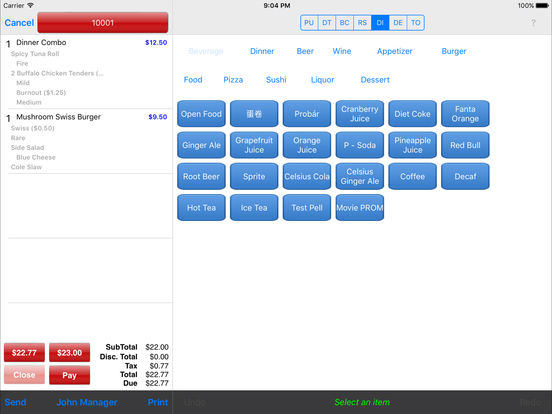Add Orange Juice to the order
Screen dimensions: 552x414
(x=307, y=145)
